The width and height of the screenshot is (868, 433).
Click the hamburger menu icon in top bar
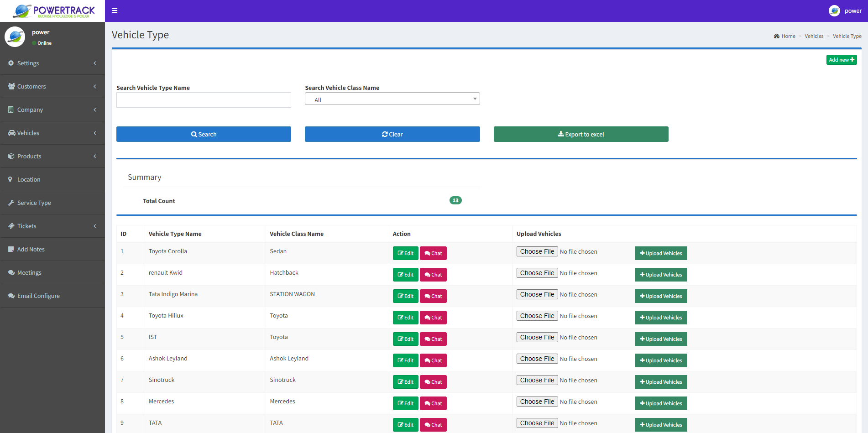pyautogui.click(x=115, y=10)
